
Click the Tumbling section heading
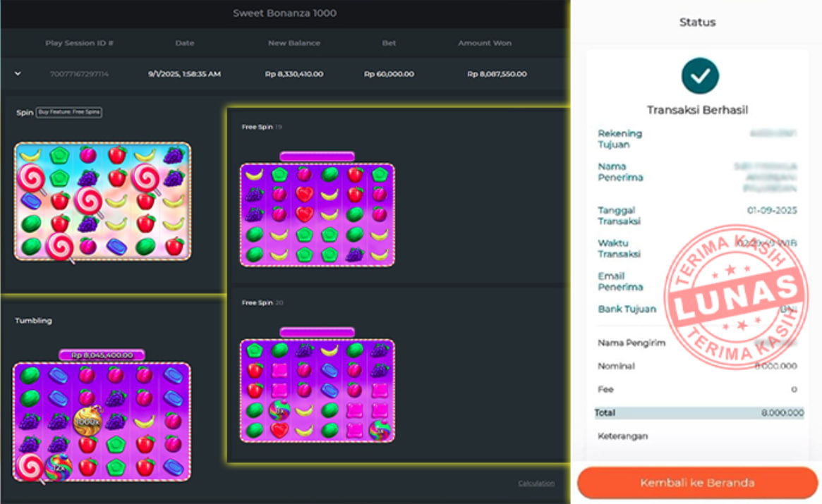(x=33, y=321)
